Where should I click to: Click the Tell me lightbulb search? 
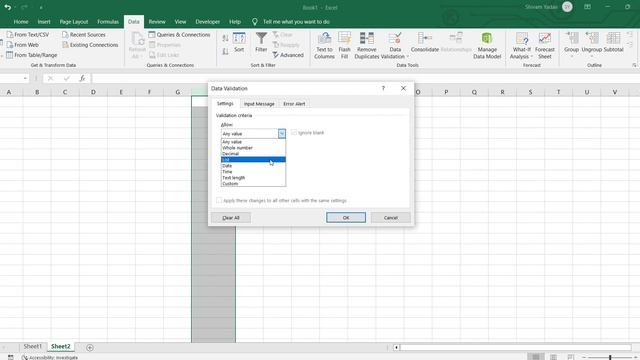click(x=255, y=22)
